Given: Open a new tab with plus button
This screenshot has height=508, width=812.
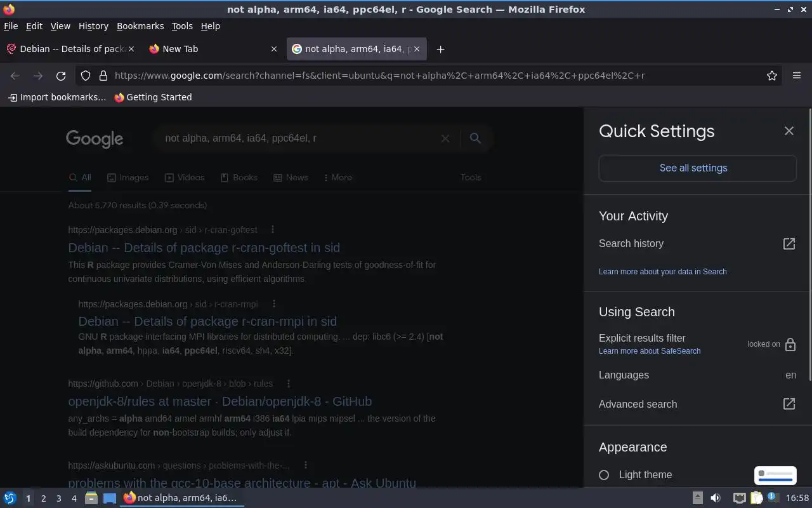Looking at the screenshot, I should [440, 49].
